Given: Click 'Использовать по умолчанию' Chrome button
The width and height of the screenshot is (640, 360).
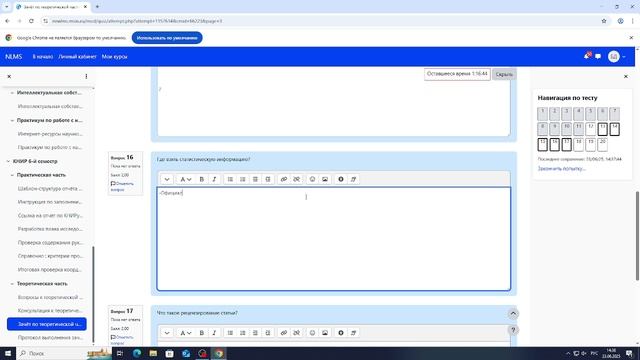Looking at the screenshot, I should point(167,38).
